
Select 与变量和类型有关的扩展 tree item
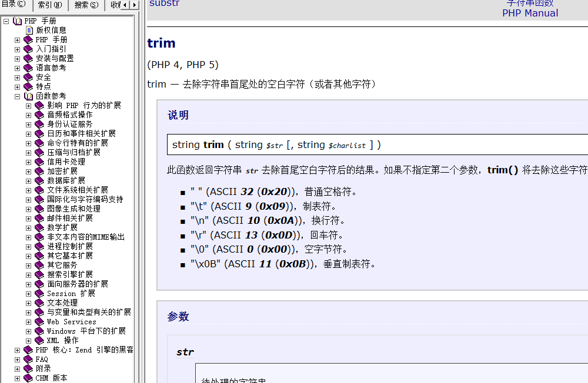click(89, 312)
